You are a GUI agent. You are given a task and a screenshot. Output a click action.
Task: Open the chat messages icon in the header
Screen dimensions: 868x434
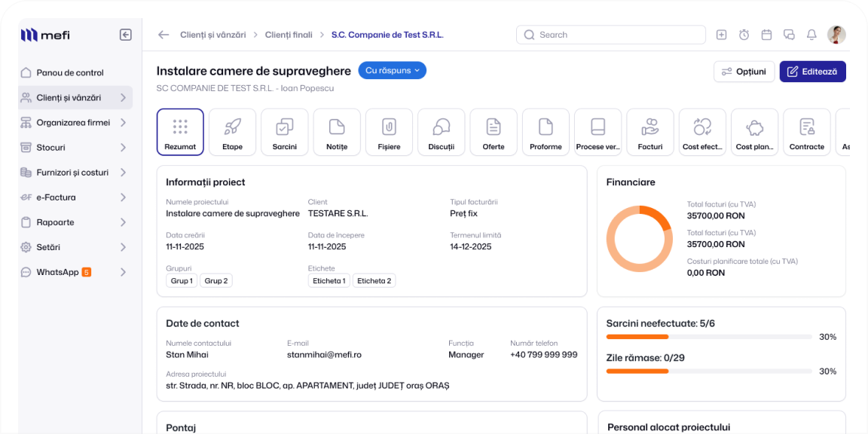point(789,35)
